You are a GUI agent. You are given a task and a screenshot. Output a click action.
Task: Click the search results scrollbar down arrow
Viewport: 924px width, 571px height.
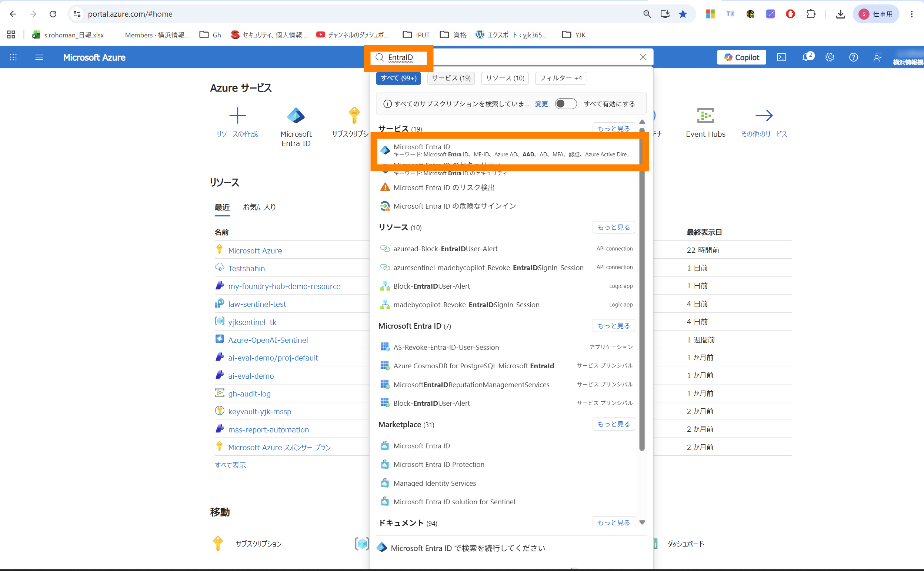[642, 522]
